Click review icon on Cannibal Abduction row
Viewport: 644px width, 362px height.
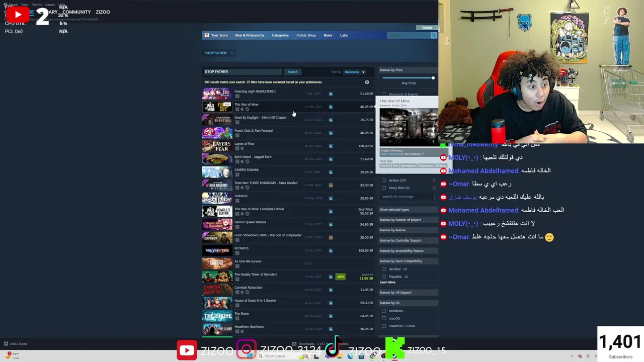click(x=331, y=290)
